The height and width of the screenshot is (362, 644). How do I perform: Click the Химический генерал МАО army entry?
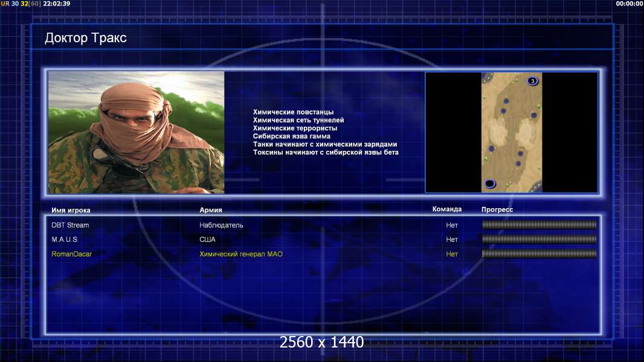pyautogui.click(x=241, y=254)
